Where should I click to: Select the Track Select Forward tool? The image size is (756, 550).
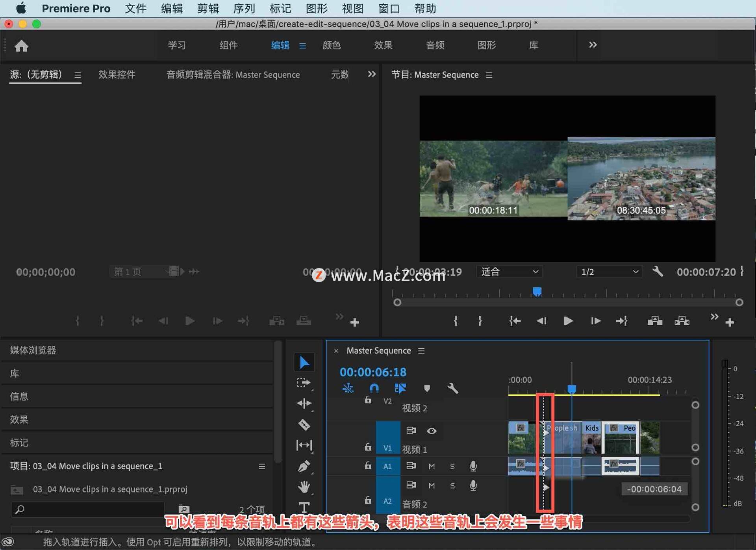[x=304, y=383]
